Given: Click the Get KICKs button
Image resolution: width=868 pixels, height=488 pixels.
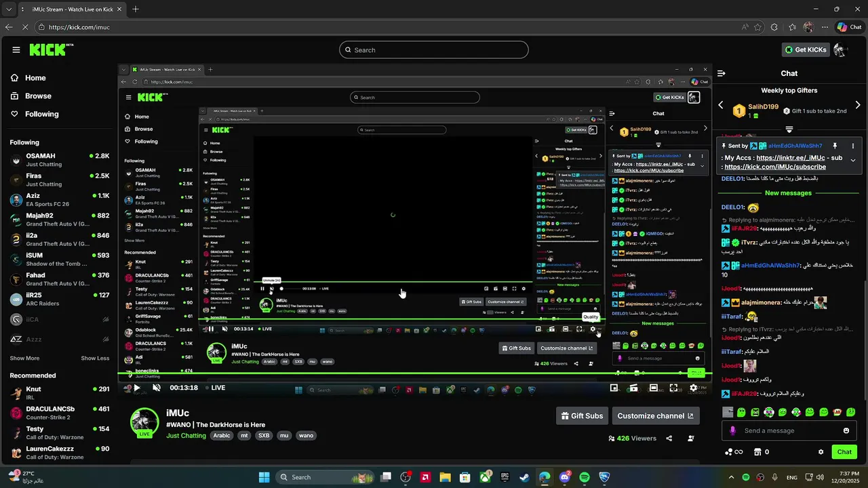Looking at the screenshot, I should pyautogui.click(x=806, y=49).
